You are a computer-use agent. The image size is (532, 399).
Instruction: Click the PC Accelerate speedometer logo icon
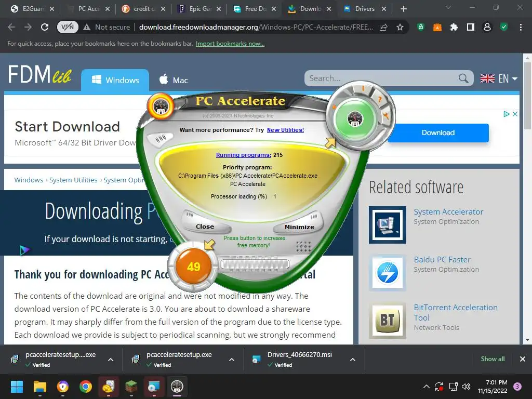coord(161,106)
